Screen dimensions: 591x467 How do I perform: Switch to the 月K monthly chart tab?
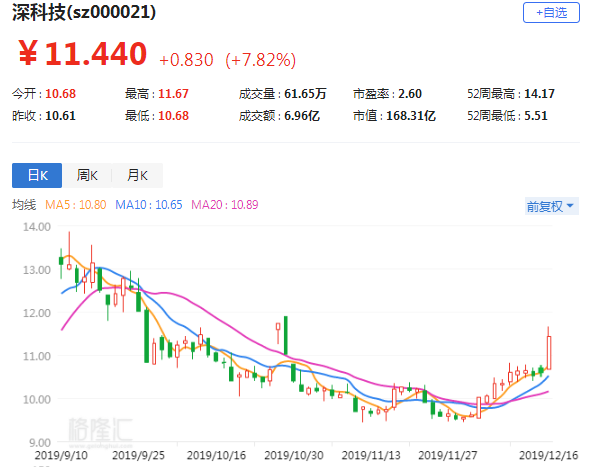pyautogui.click(x=137, y=175)
